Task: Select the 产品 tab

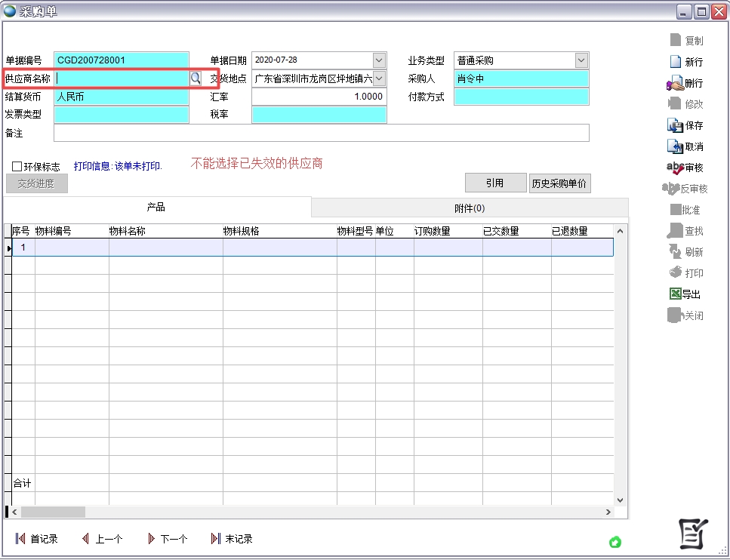Action: (x=156, y=208)
